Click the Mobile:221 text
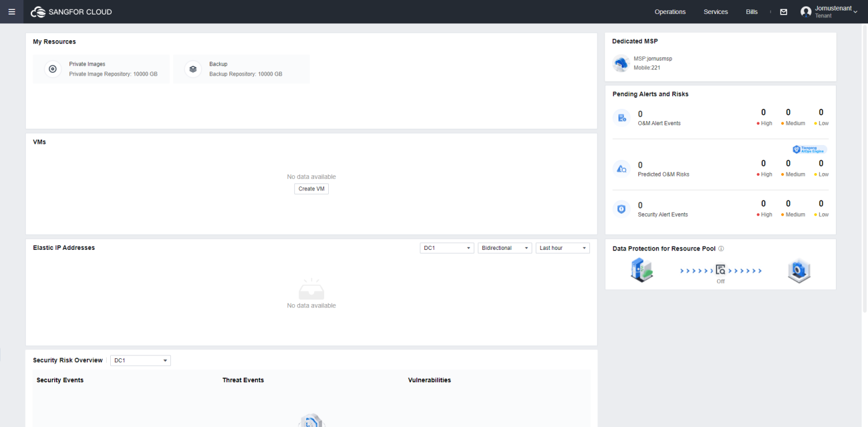The width and height of the screenshot is (868, 427). pos(647,68)
